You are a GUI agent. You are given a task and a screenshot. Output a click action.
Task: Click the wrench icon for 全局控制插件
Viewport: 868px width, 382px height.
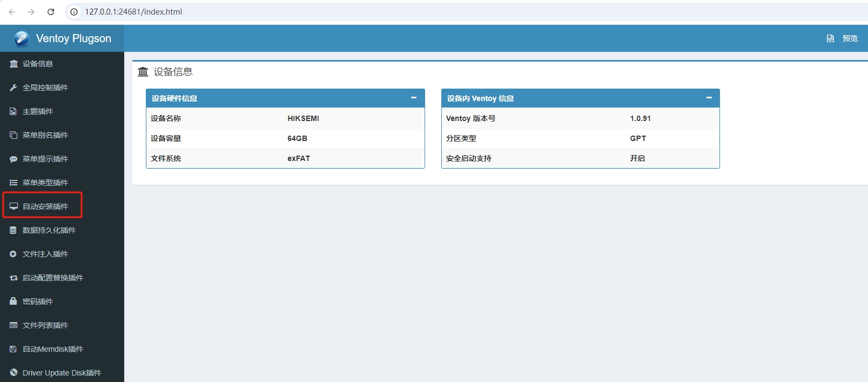[14, 88]
